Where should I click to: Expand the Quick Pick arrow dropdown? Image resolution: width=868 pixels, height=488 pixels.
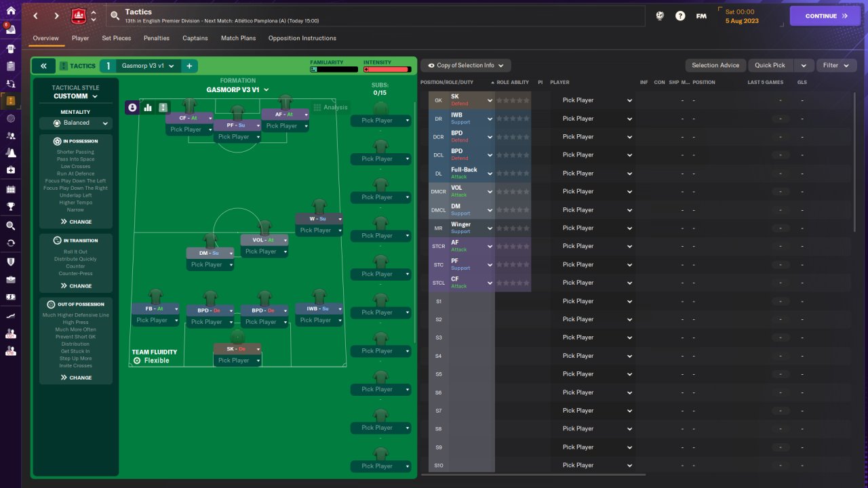point(803,66)
